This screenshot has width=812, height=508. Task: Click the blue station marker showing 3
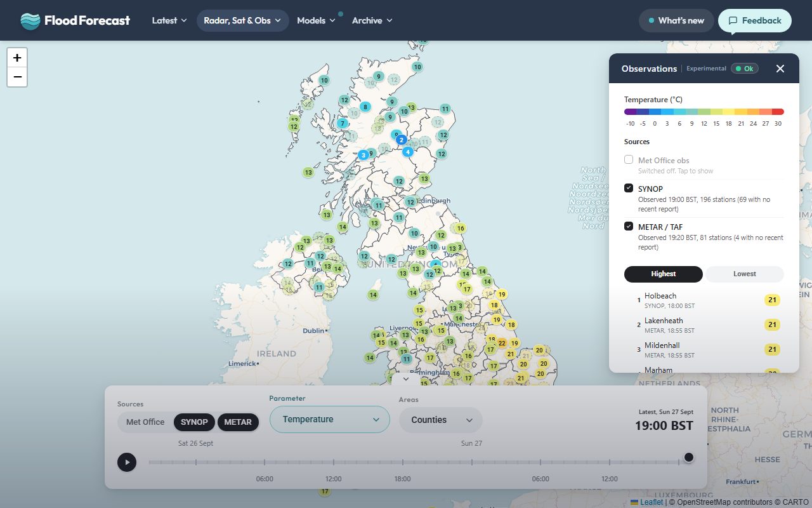pyautogui.click(x=363, y=155)
